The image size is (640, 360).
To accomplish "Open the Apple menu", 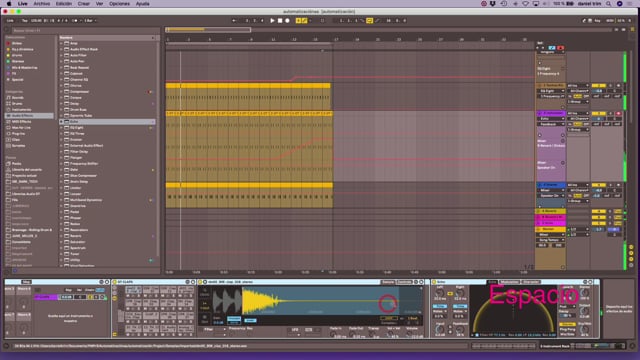I will click(9, 4).
